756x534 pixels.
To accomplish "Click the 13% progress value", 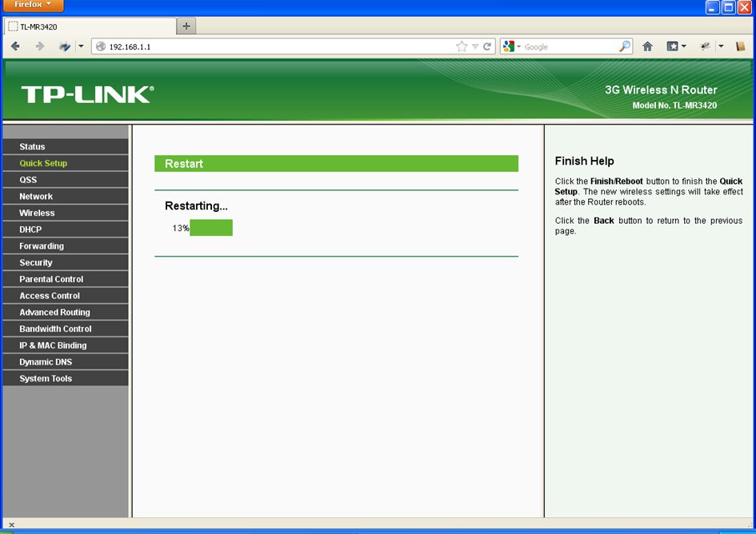I will pos(181,228).
